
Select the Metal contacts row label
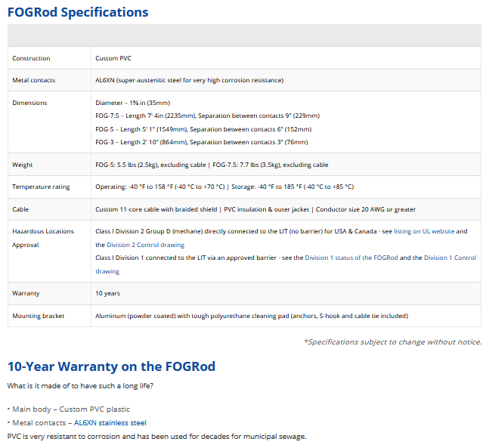point(33,80)
